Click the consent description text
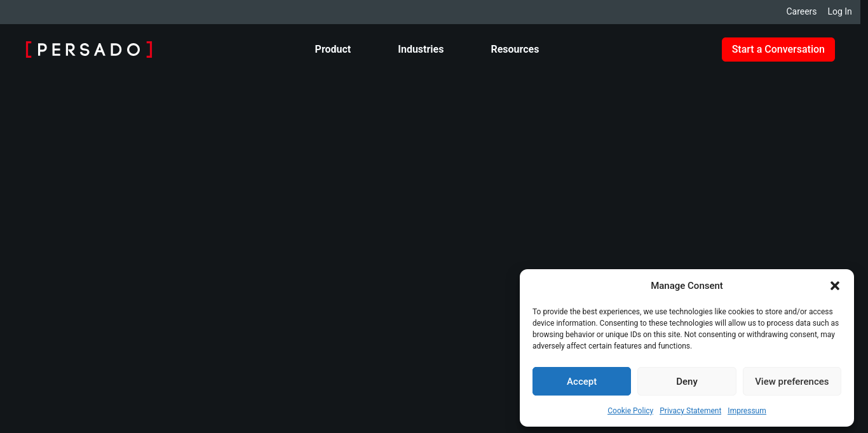Screen dimensions: 868x433 pyautogui.click(x=685, y=328)
